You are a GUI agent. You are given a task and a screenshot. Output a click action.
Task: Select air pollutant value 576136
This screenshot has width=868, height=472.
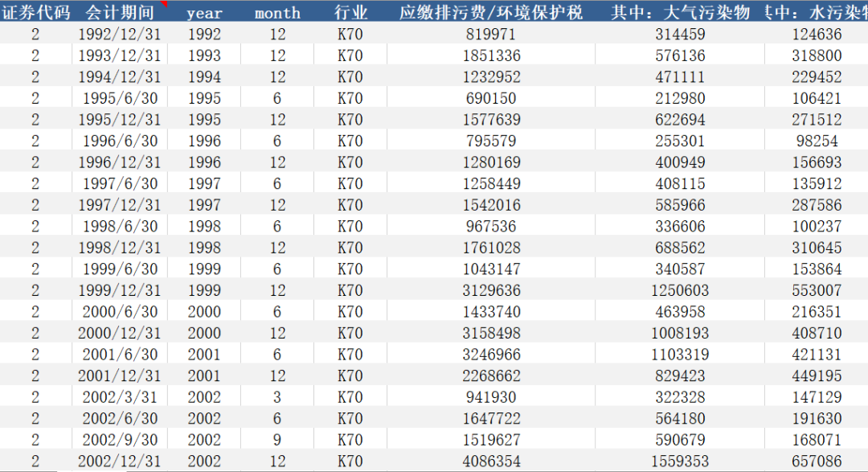[x=681, y=56]
